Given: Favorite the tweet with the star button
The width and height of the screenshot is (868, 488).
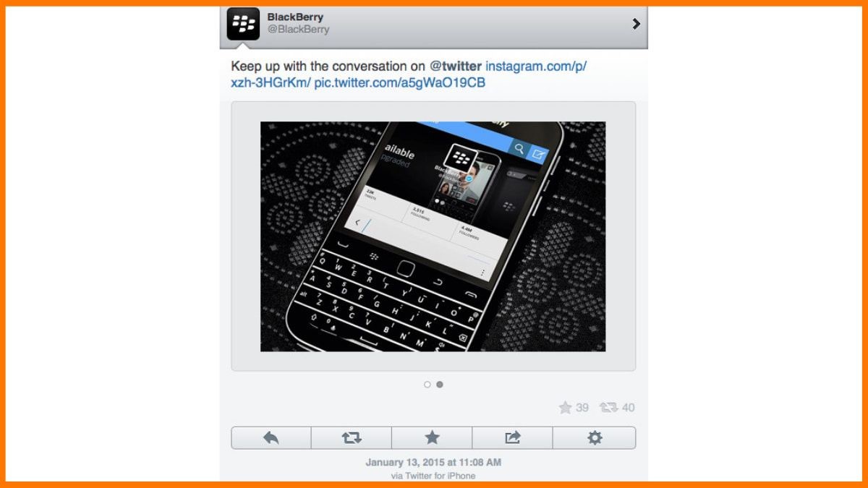Looking at the screenshot, I should (x=432, y=437).
